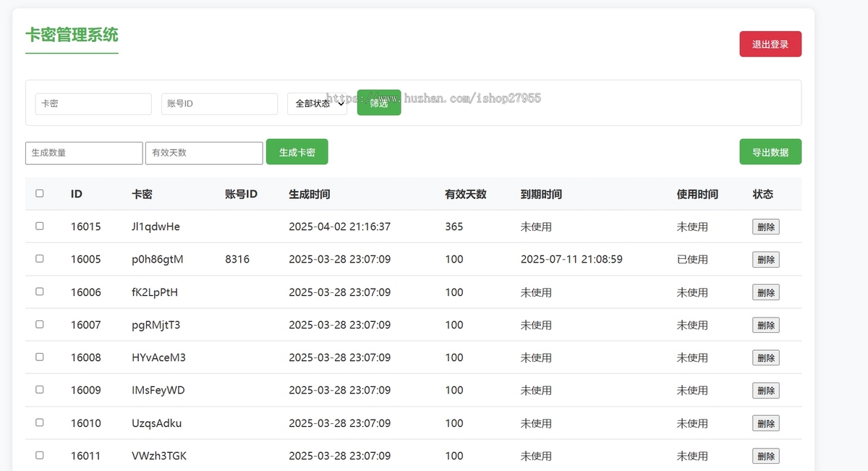This screenshot has width=868, height=471.
Task: Click ID cell 16005
Action: point(86,259)
